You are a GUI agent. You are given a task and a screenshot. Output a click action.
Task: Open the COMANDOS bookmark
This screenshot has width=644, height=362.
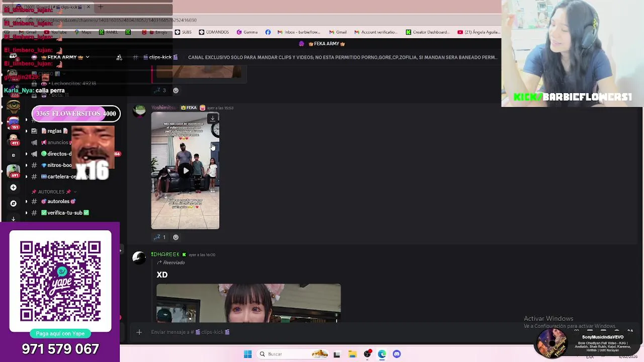[x=214, y=32]
